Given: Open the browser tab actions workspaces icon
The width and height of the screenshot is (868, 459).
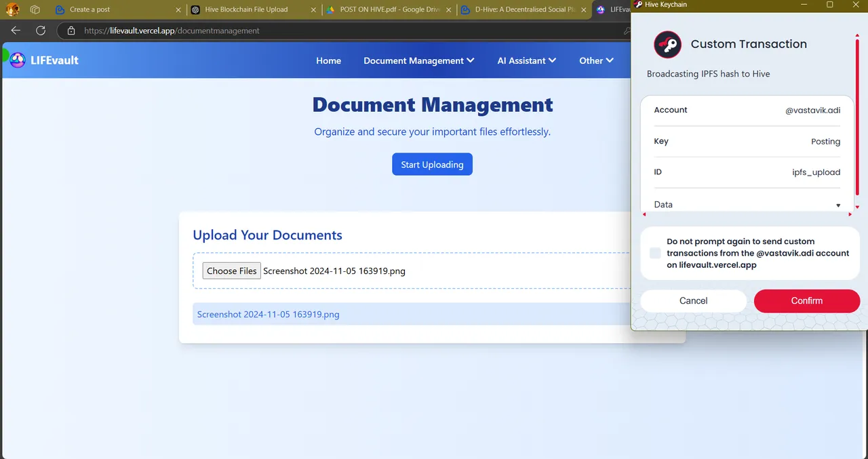Looking at the screenshot, I should 35,9.
